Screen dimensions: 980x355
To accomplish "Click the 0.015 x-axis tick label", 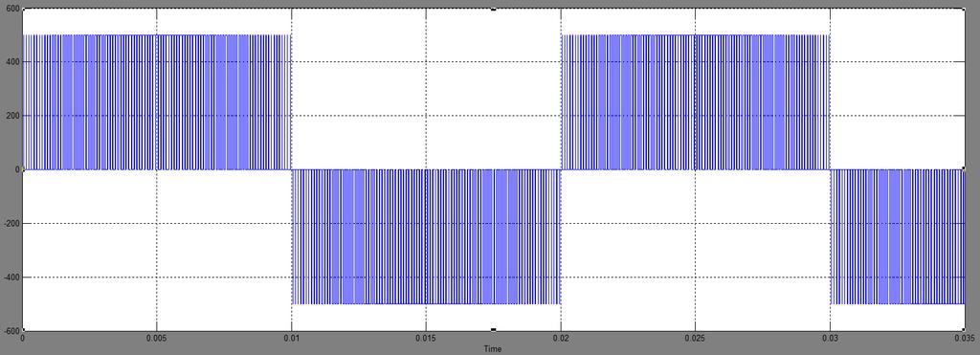I will point(426,338).
